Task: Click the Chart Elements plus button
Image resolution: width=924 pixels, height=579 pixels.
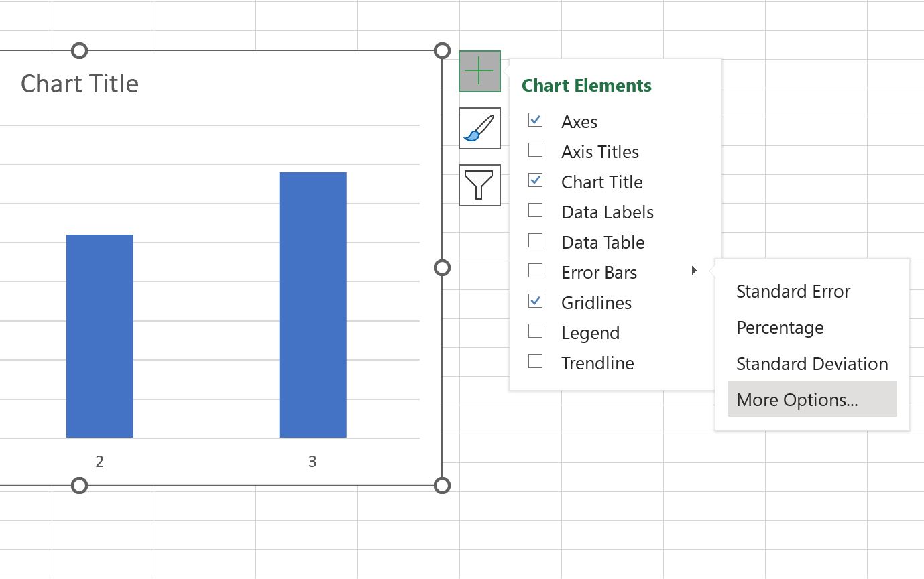Action: [479, 71]
